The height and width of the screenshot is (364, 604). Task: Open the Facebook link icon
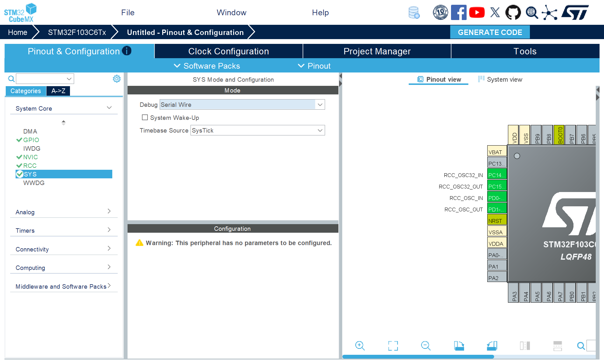[x=459, y=13]
